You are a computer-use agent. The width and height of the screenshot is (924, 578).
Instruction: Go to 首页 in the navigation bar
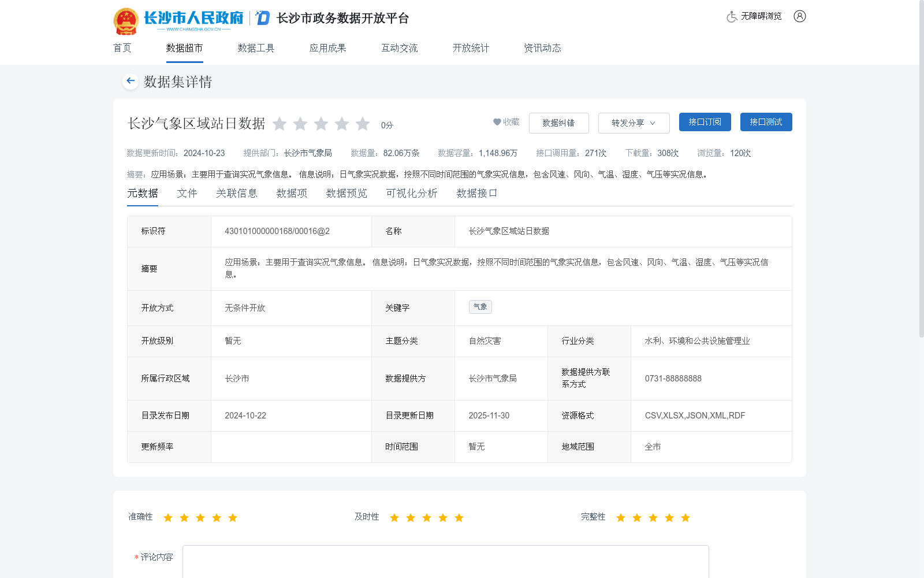click(x=122, y=48)
